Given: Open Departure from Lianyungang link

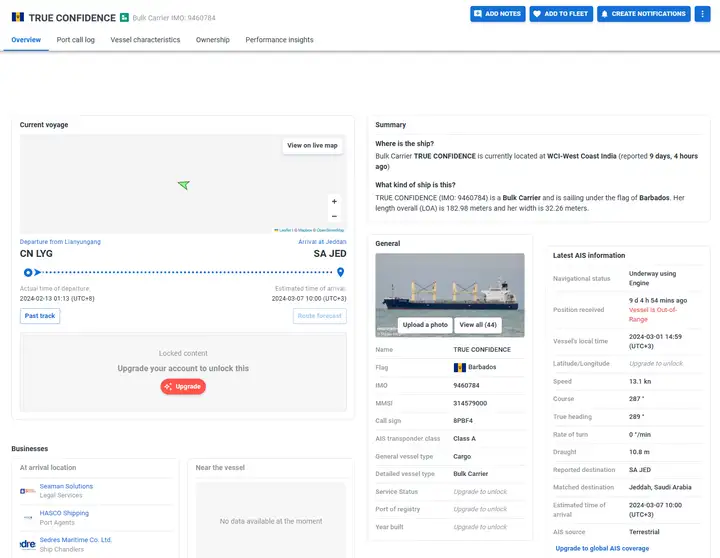Looking at the screenshot, I should pos(60,242).
